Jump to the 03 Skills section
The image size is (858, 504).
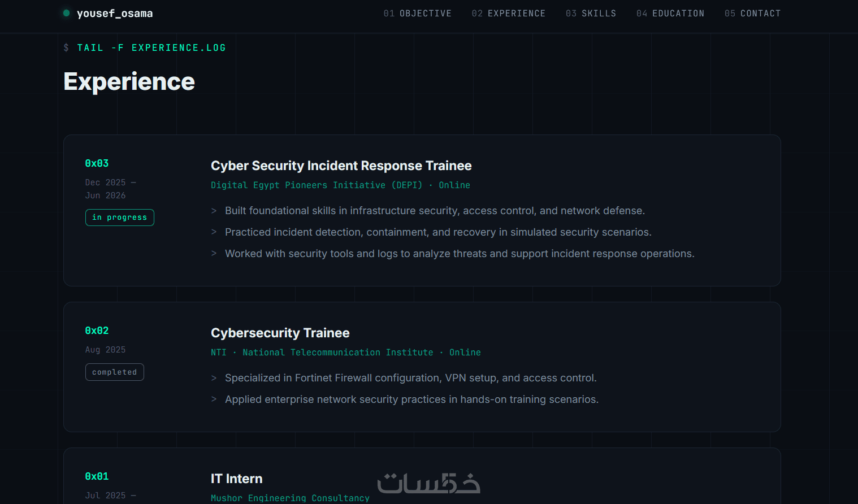coord(591,14)
